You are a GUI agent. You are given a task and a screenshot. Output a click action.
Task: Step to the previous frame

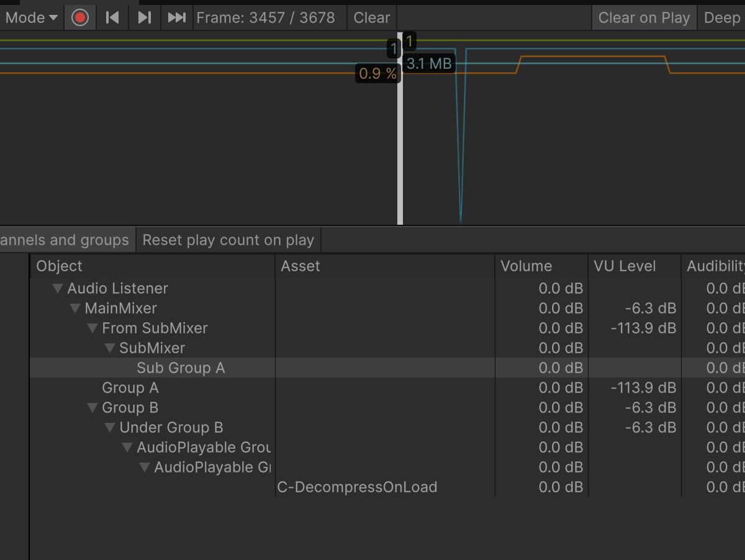(112, 17)
